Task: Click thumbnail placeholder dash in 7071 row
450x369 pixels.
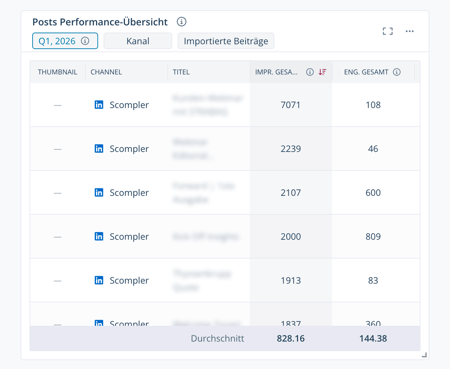Action: (x=57, y=105)
